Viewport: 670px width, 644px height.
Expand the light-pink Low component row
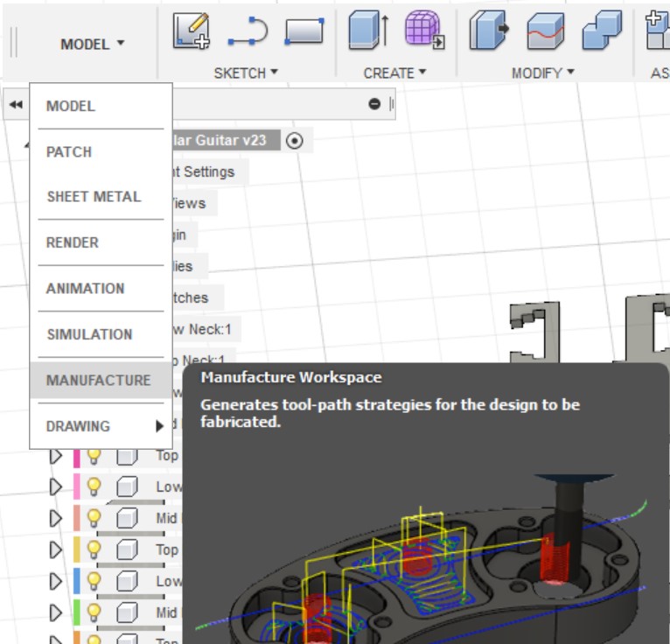pos(56,486)
